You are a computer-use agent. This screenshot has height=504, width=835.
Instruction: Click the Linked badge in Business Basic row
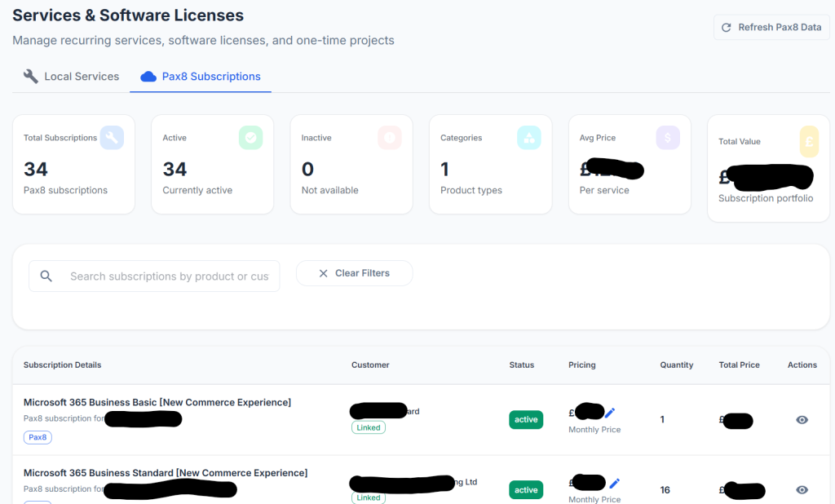(x=368, y=427)
